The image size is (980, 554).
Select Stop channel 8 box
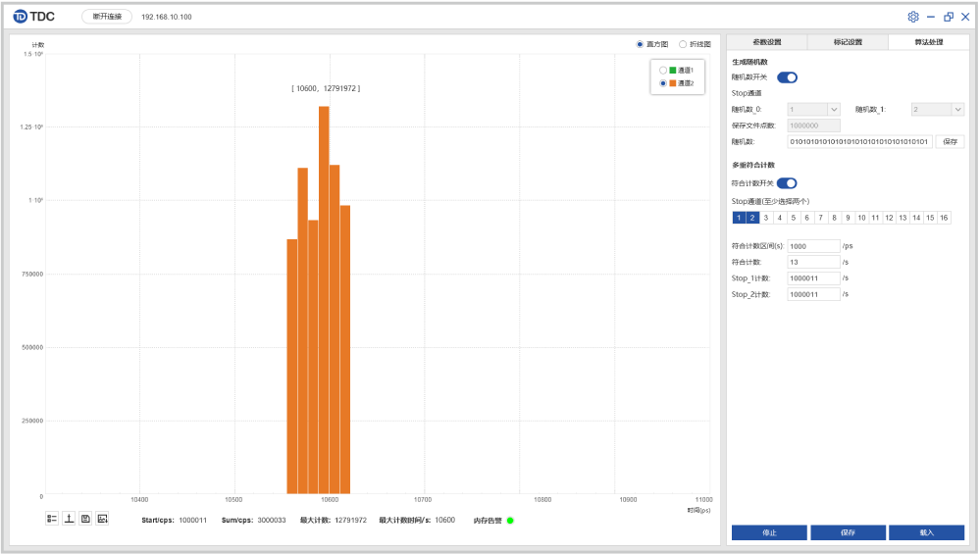834,218
